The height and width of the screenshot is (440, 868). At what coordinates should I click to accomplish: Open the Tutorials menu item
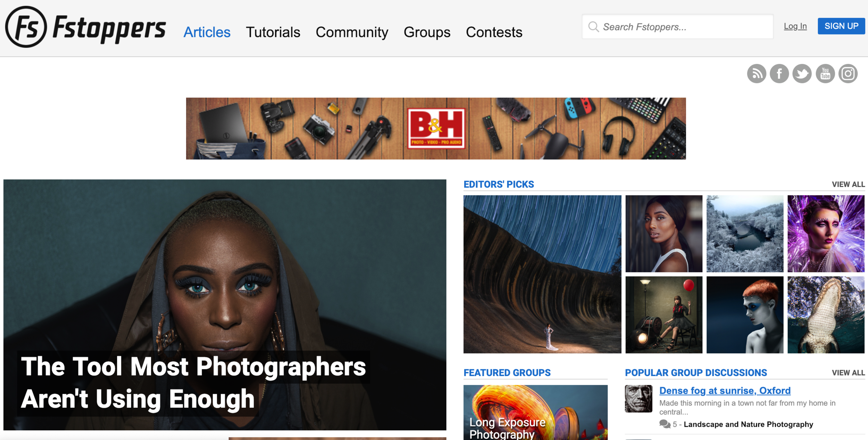click(273, 32)
